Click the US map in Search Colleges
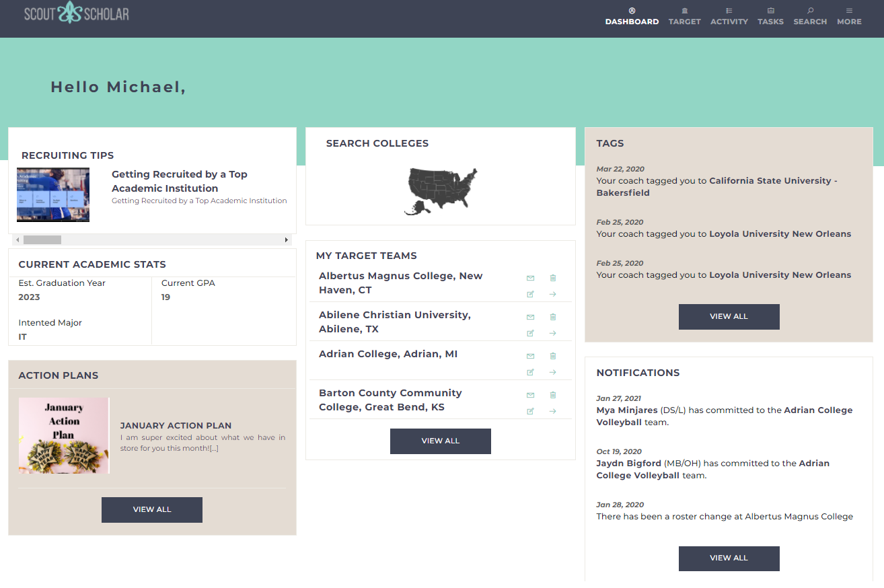Viewport: 884px width, 588px height. pyautogui.click(x=441, y=191)
